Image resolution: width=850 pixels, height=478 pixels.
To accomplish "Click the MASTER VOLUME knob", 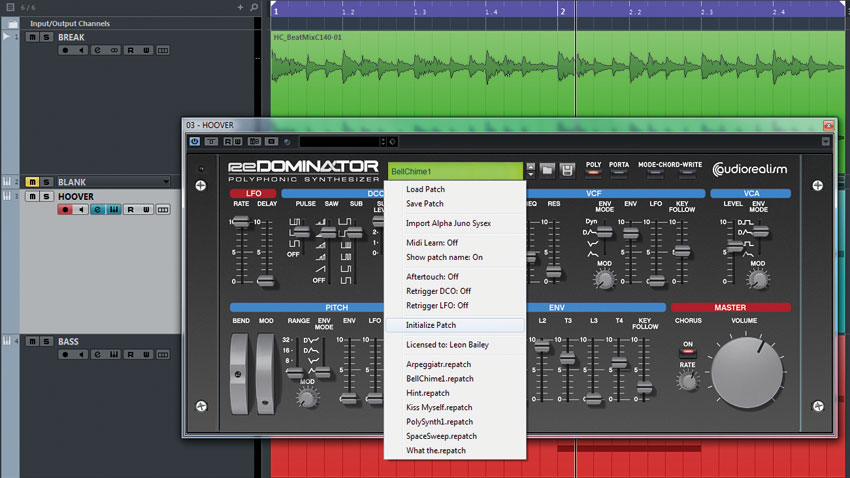I will [747, 372].
